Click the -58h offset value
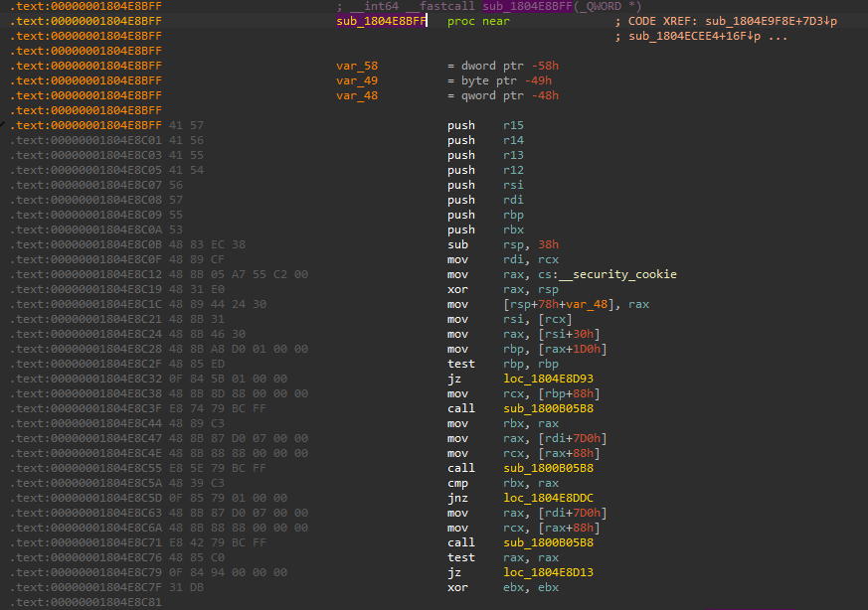The height and width of the screenshot is (610, 868). [x=545, y=66]
